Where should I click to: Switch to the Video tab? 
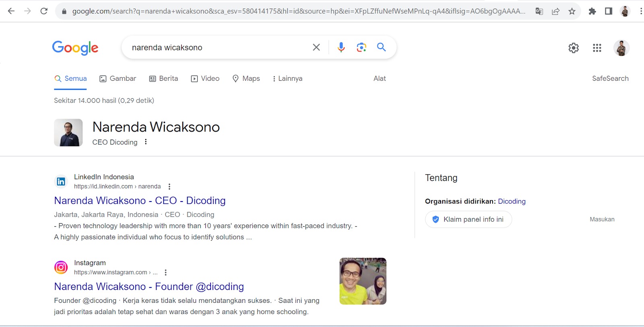(205, 78)
